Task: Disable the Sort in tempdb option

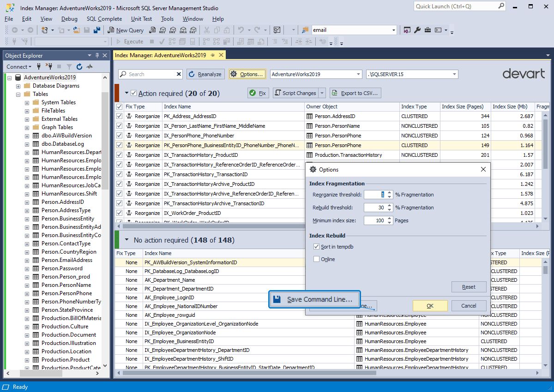Action: 317,246
